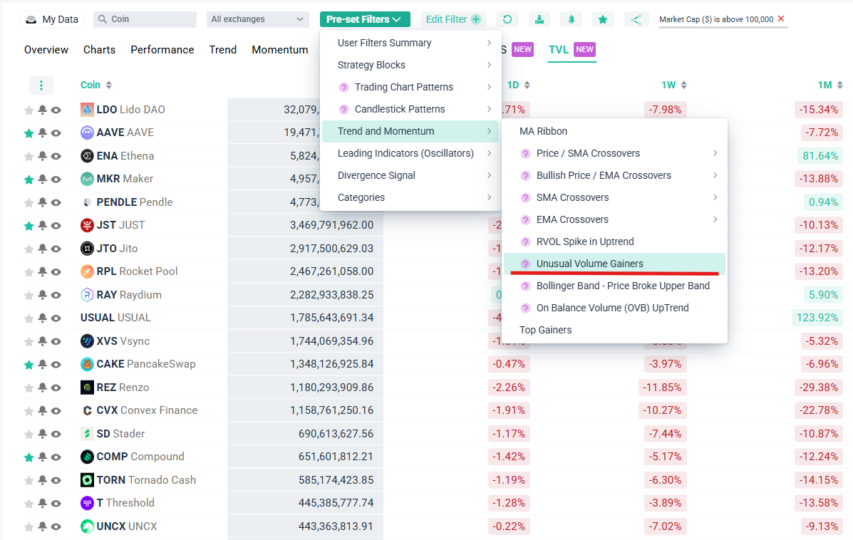
Task: Click the Edit Filter button
Action: (453, 19)
